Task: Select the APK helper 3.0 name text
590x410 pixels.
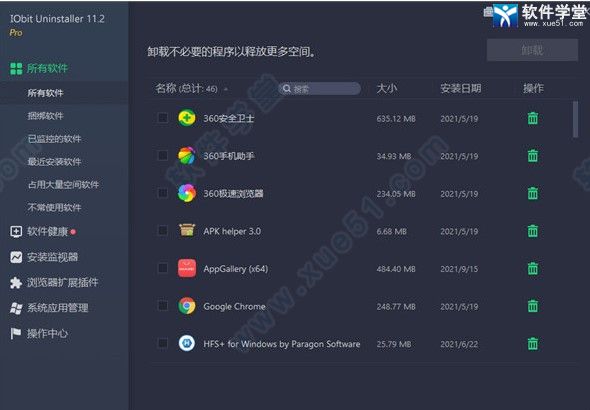Action: pos(232,231)
